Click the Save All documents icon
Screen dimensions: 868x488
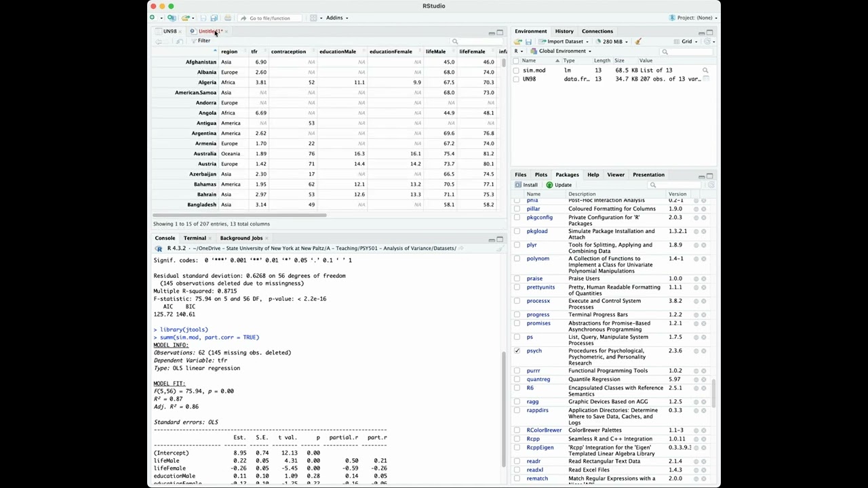[x=214, y=18]
